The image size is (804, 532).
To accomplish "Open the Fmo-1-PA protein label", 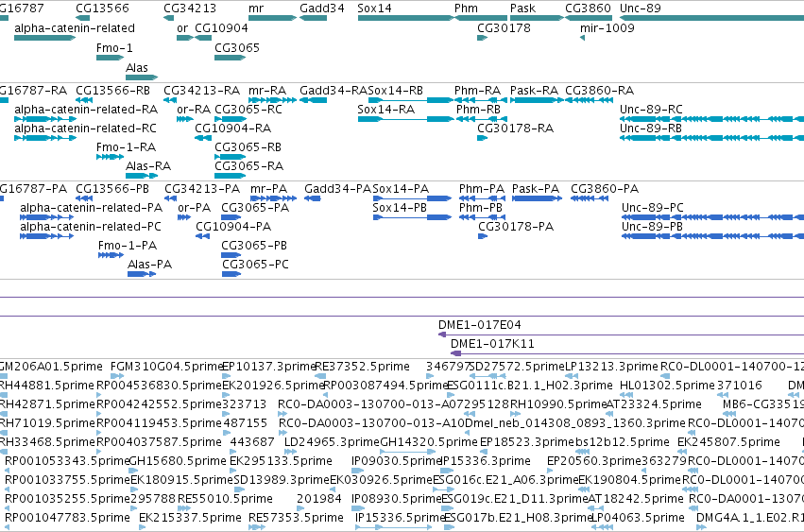I will coord(128,246).
